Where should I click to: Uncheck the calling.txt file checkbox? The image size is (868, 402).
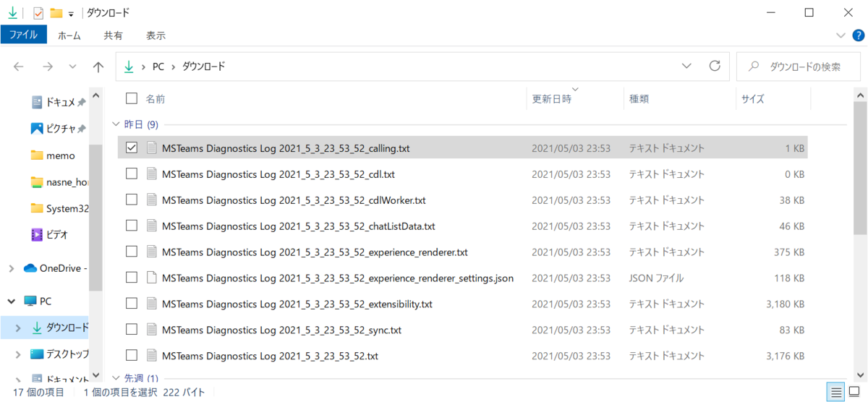pyautogui.click(x=131, y=147)
